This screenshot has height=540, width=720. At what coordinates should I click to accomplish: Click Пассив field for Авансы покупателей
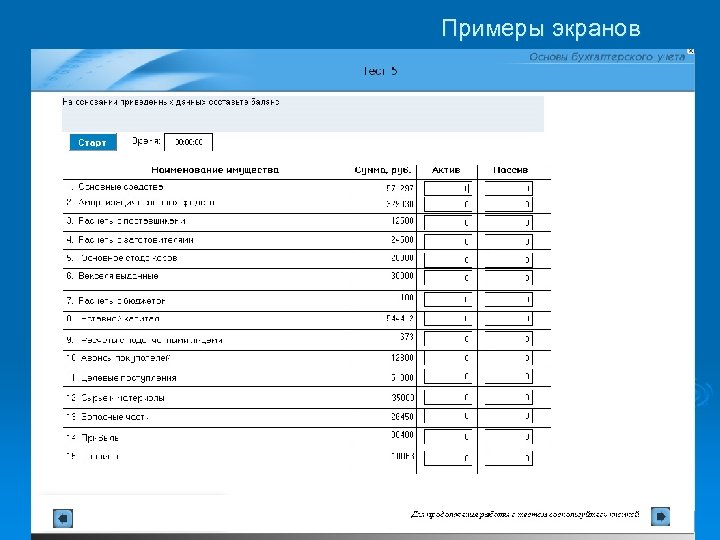pos(509,358)
